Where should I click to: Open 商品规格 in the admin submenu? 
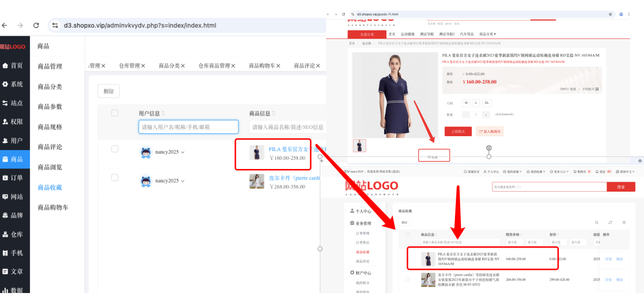50,127
